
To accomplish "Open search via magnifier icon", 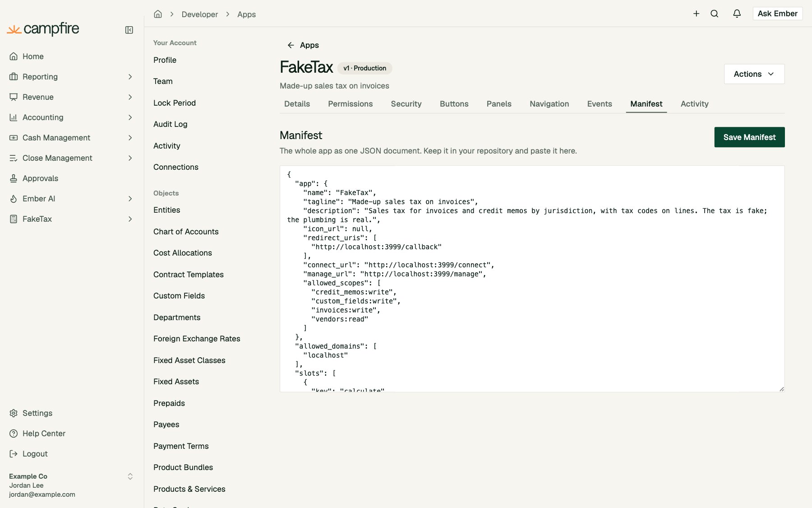I will point(714,14).
